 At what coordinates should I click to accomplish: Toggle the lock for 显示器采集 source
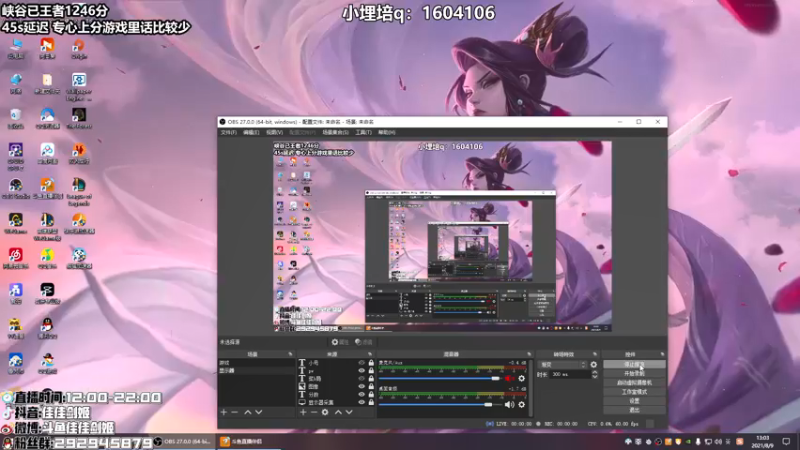371,403
